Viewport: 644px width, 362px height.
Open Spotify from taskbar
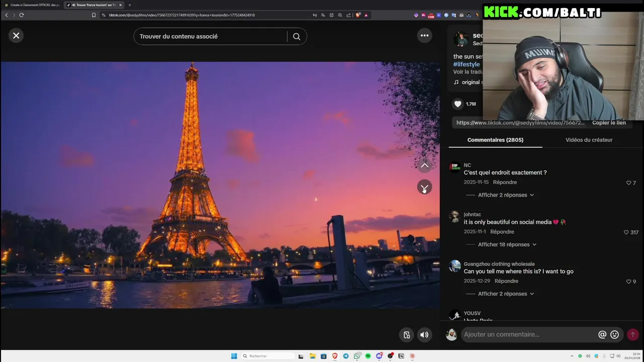pos(368,356)
